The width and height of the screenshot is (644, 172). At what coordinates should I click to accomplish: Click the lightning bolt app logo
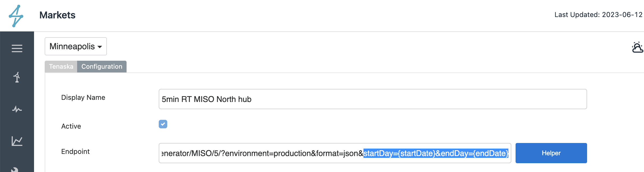[x=16, y=16]
